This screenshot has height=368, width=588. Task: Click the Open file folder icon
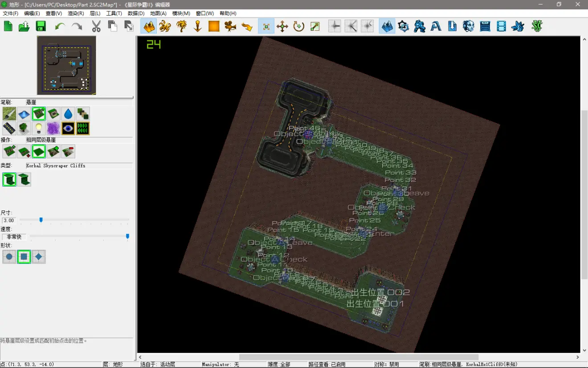pyautogui.click(x=24, y=26)
